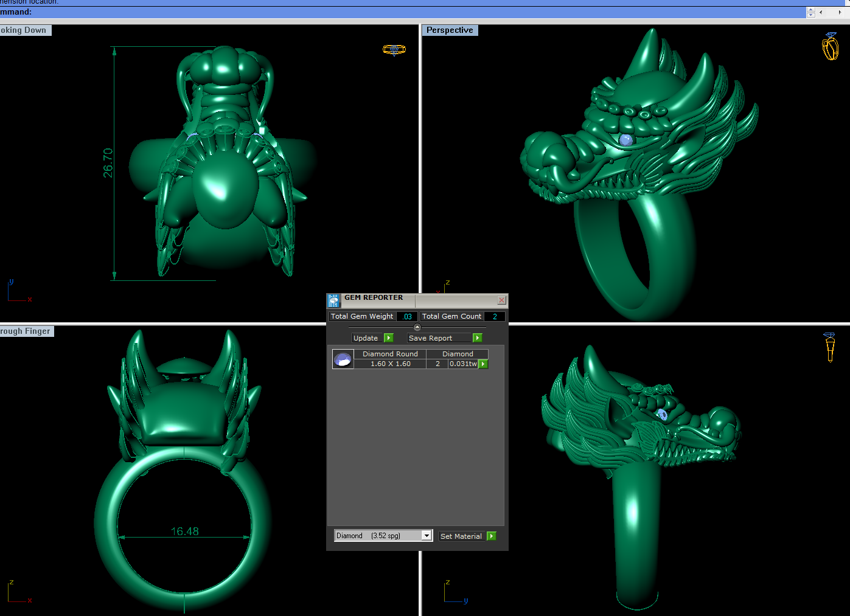This screenshot has height=616, width=850.
Task: Step the command history up
Action: (x=810, y=10)
